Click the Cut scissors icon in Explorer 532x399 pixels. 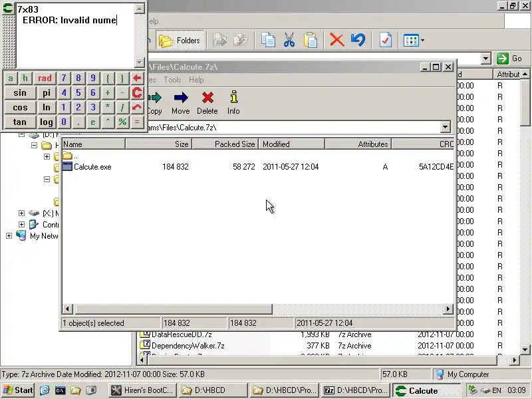coord(289,40)
